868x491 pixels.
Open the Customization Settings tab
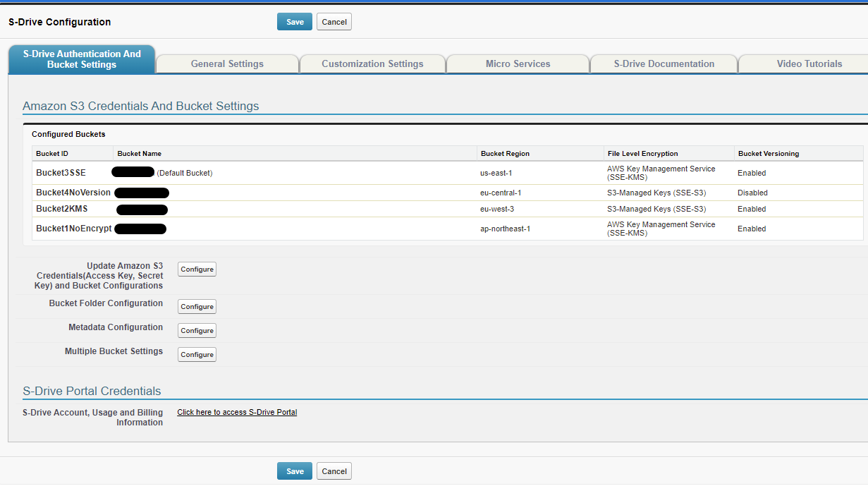click(x=372, y=63)
